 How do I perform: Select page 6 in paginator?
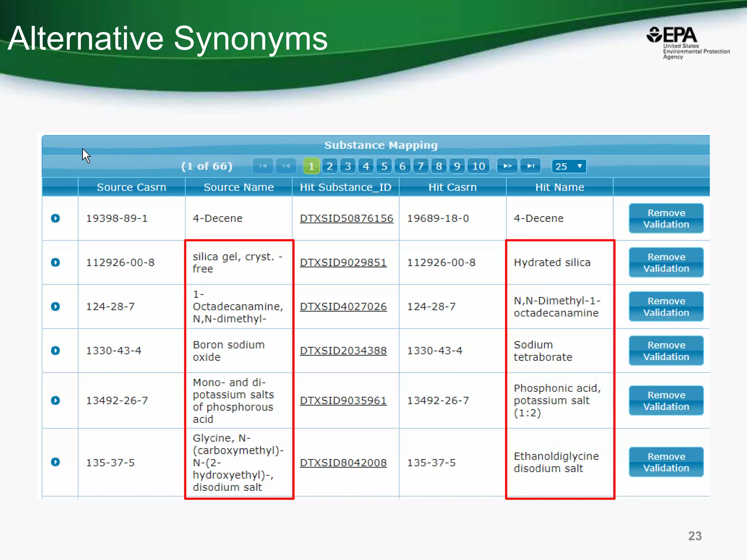tap(403, 166)
